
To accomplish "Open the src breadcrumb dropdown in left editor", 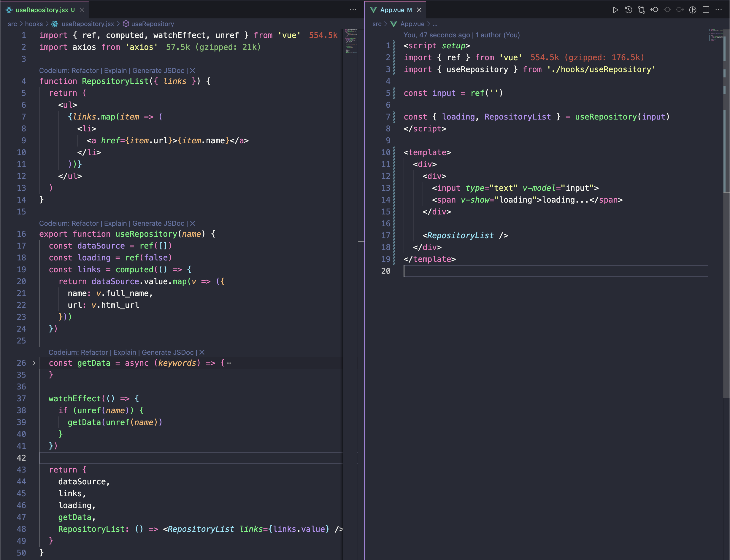I will click(x=12, y=24).
